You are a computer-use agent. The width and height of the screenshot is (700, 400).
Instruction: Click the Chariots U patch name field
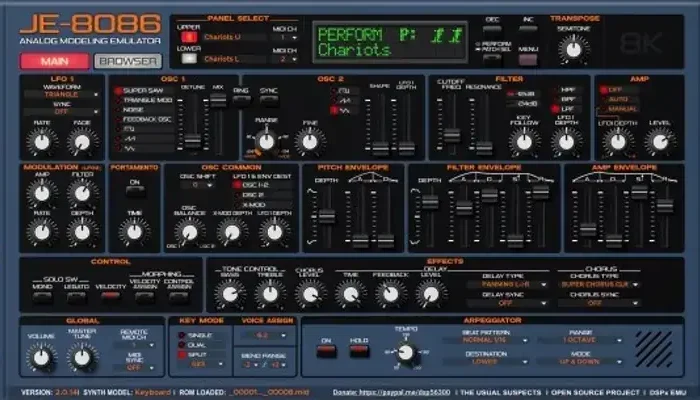234,38
